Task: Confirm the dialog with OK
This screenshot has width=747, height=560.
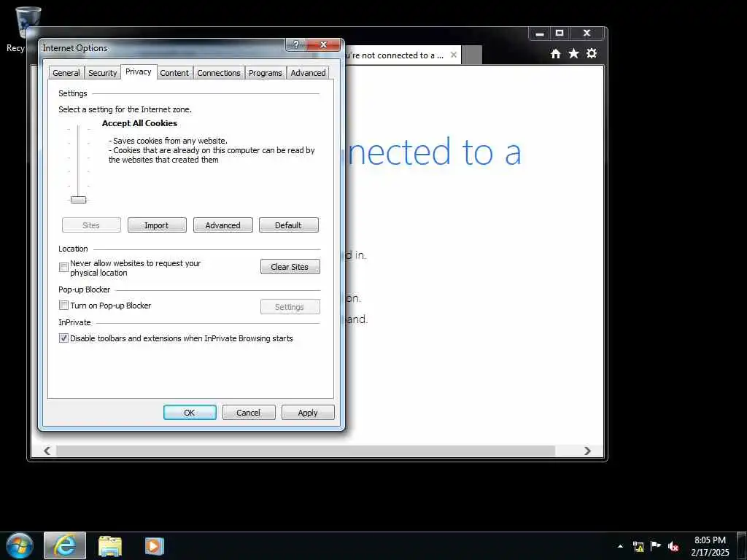Action: coord(190,413)
